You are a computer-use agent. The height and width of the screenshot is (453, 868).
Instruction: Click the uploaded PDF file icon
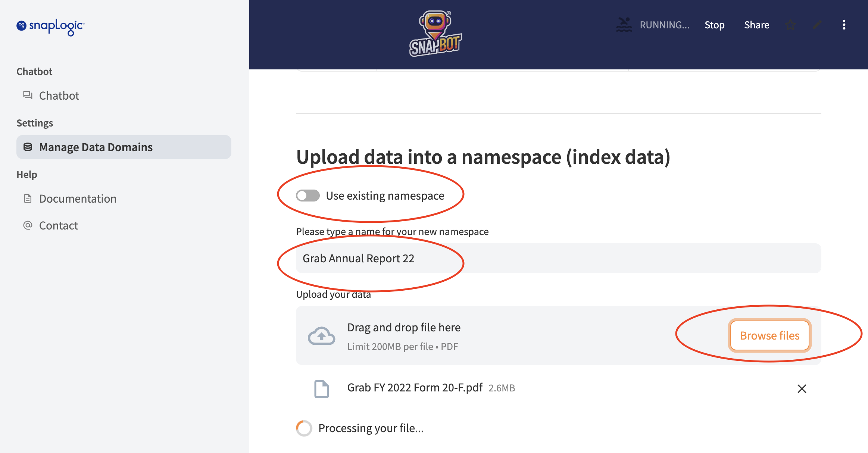tap(321, 389)
